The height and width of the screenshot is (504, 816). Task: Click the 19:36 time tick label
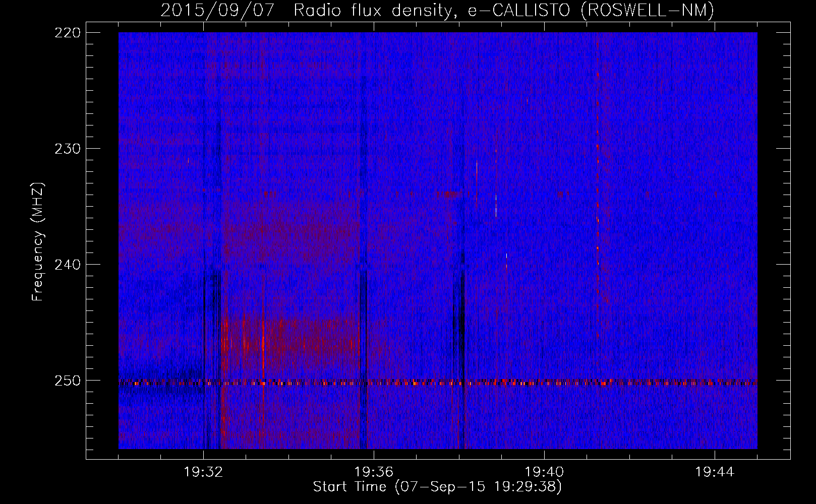pos(374,472)
